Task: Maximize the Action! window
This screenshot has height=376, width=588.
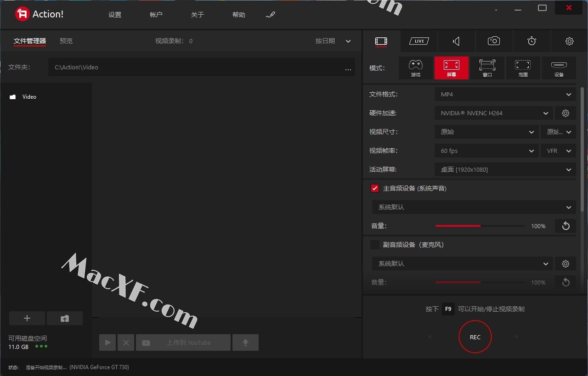Action: [542, 8]
